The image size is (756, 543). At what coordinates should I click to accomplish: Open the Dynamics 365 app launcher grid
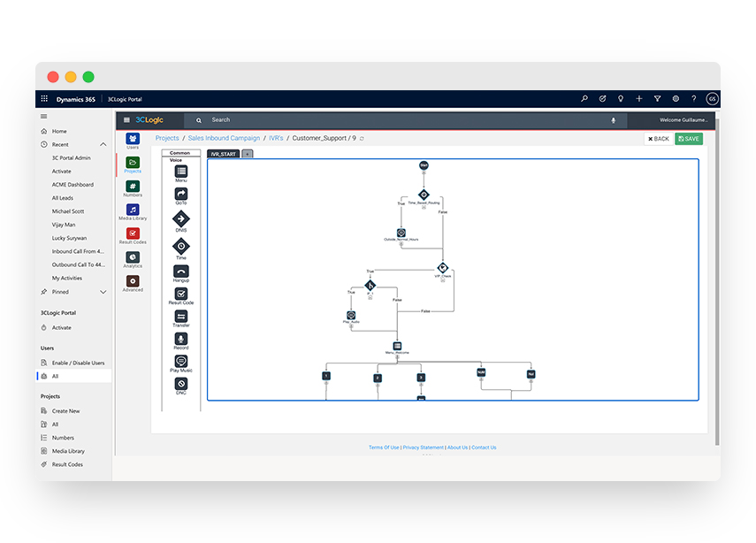point(44,99)
